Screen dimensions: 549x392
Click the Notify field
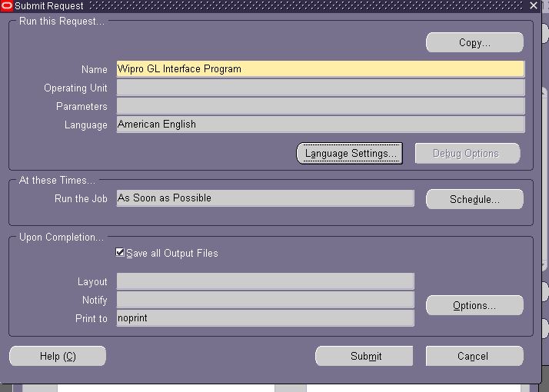[265, 300]
